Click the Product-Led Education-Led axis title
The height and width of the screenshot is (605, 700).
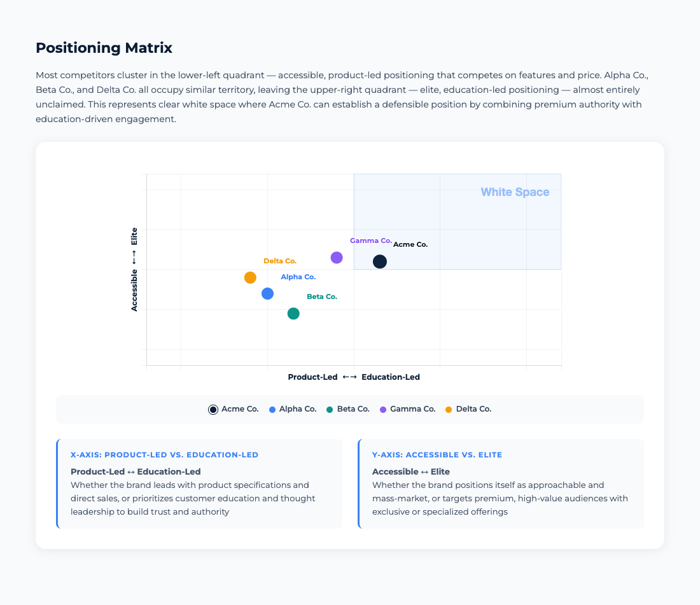point(354,377)
